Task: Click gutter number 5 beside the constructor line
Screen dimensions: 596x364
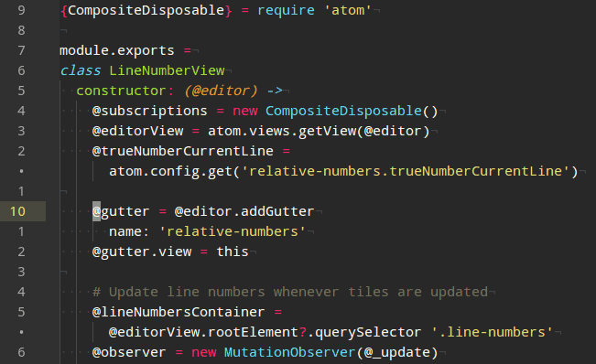Action: [21, 91]
